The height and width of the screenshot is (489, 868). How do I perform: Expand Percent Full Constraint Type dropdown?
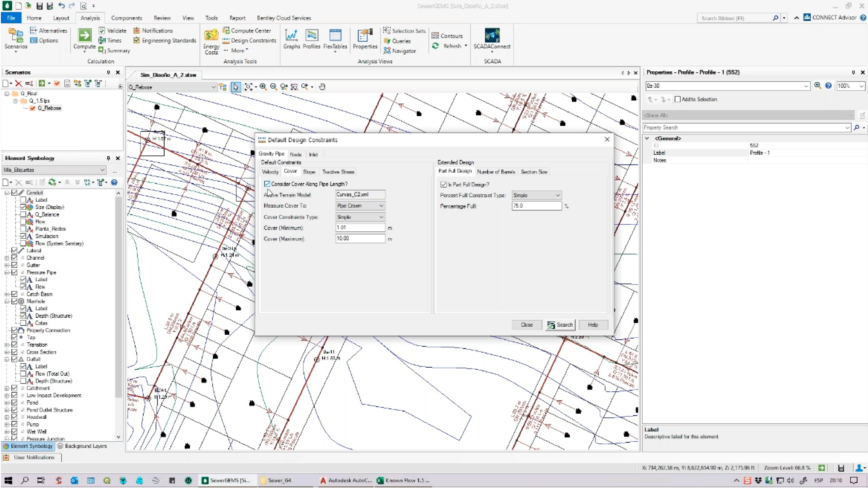click(x=536, y=195)
